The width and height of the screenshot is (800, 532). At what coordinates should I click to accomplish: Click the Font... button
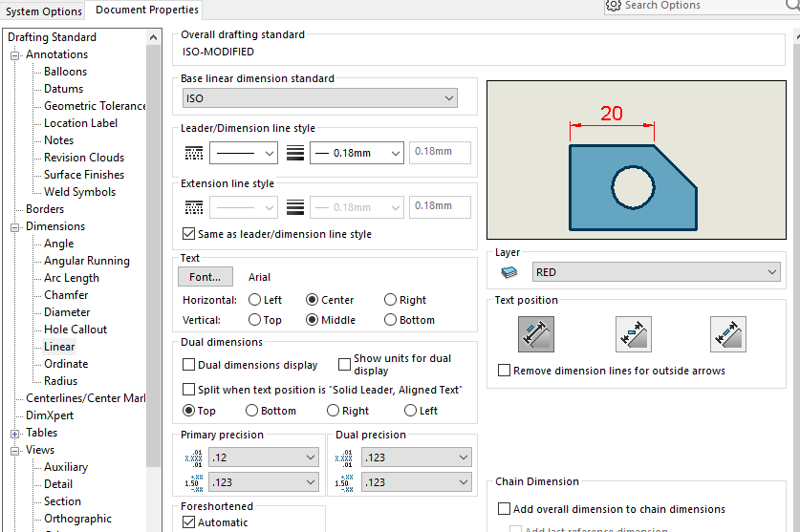205,277
